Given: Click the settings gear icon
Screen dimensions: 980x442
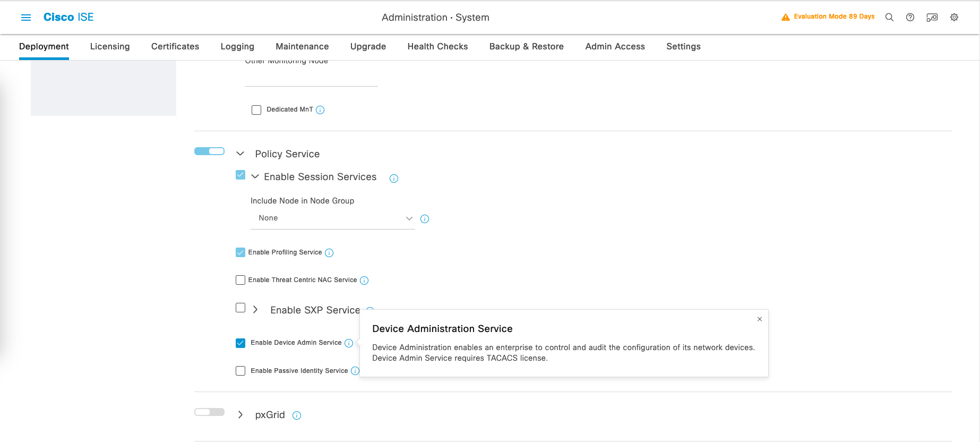Looking at the screenshot, I should (954, 18).
